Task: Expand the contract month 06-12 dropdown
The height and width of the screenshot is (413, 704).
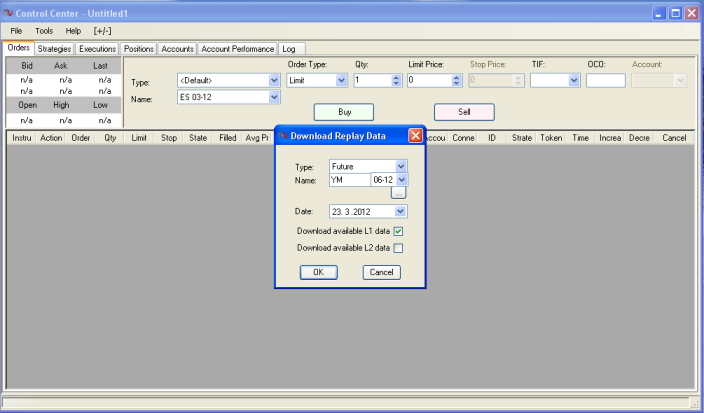Action: coord(402,180)
